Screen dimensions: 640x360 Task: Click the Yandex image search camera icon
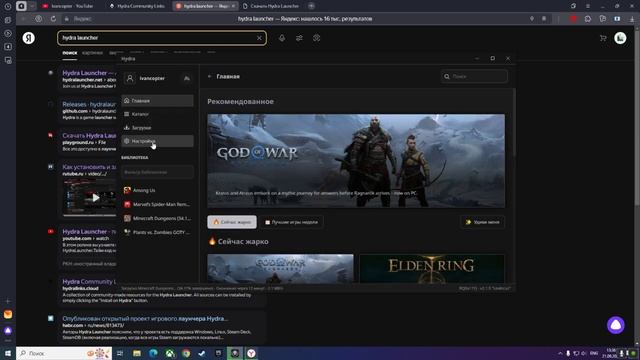(316, 38)
